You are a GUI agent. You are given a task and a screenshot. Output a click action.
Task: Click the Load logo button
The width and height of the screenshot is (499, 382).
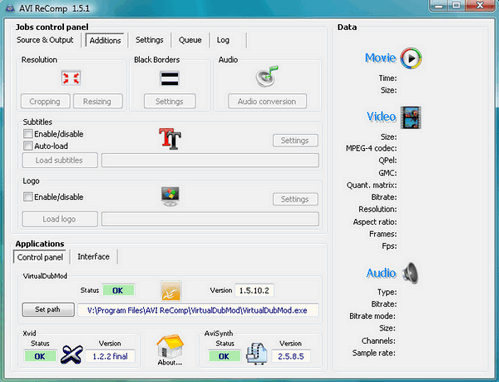tap(59, 219)
